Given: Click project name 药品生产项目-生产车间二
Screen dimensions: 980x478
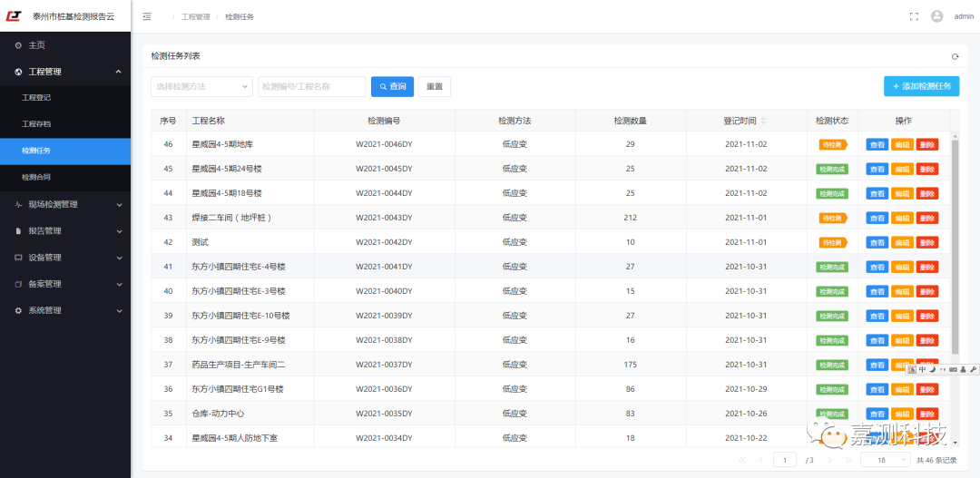Looking at the screenshot, I should [x=238, y=365].
